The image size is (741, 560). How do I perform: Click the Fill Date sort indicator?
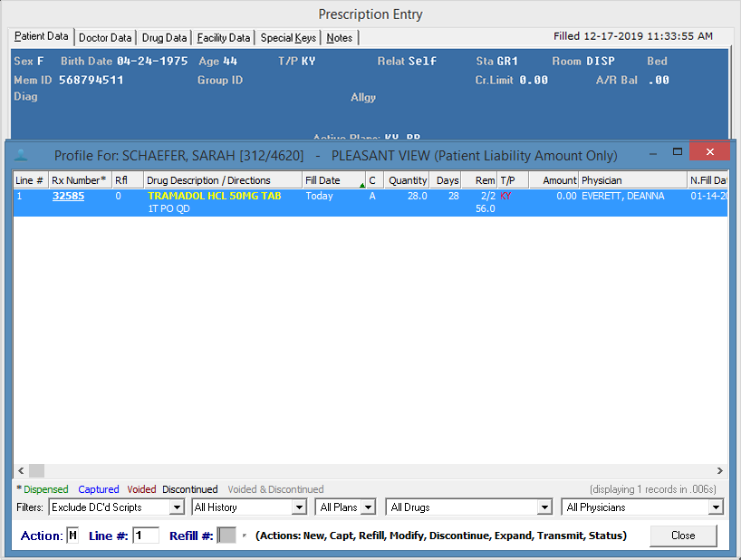(362, 185)
